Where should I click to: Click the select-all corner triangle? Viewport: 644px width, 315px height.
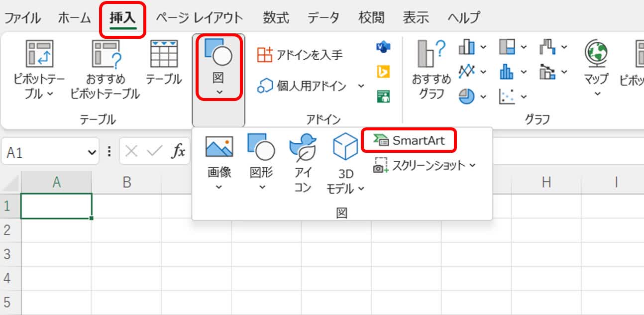click(x=11, y=183)
